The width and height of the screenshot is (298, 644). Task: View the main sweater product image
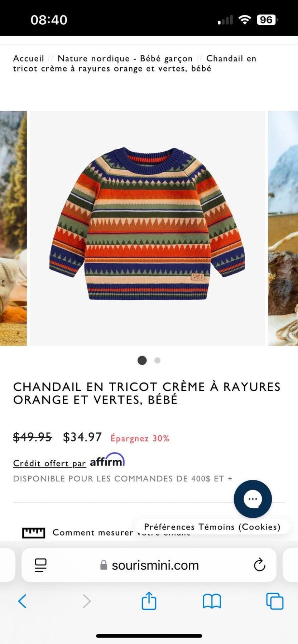[147, 228]
